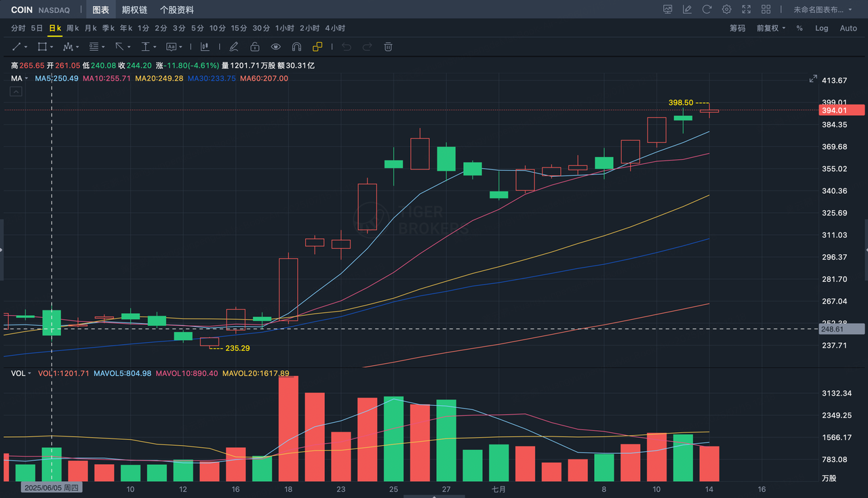Open the monitor chart icon at top
This screenshot has height=498, width=868.
[667, 9]
